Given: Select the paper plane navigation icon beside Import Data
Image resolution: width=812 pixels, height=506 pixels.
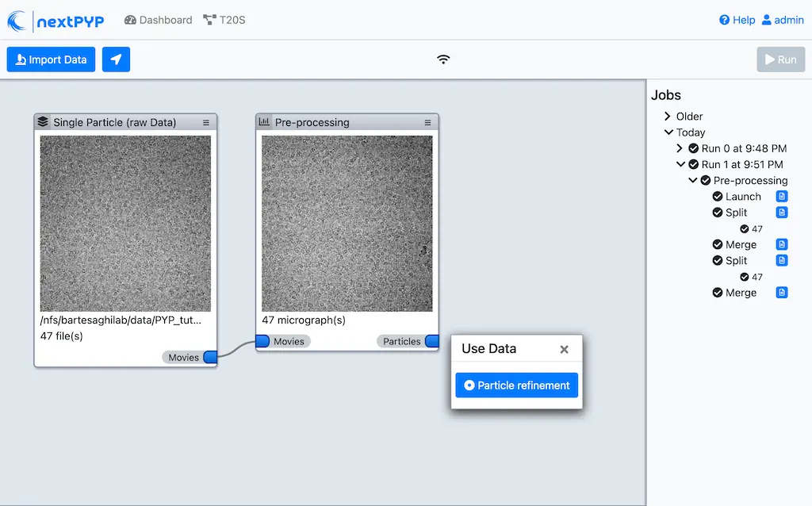Looking at the screenshot, I should coord(116,59).
